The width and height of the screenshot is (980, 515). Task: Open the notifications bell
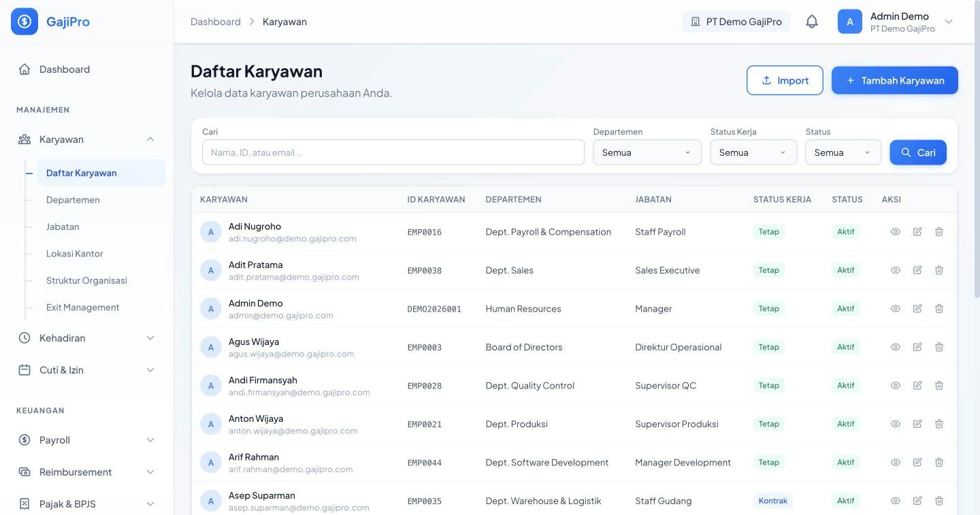click(x=812, y=22)
